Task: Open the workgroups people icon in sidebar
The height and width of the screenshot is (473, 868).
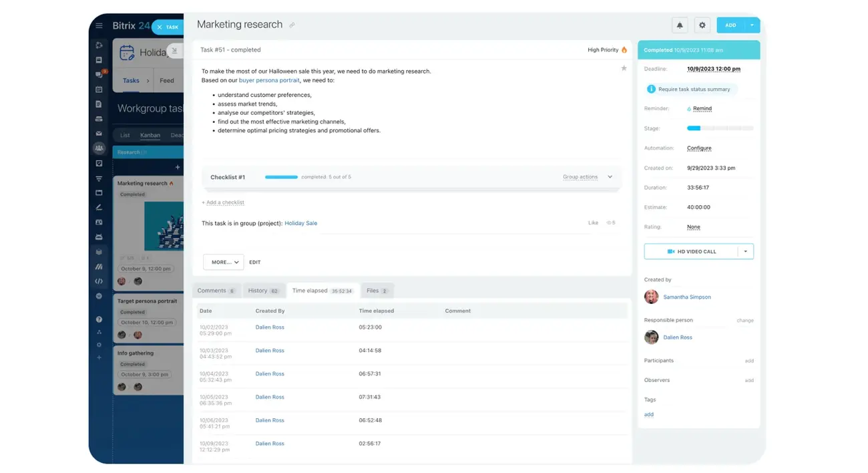Action: coord(99,148)
